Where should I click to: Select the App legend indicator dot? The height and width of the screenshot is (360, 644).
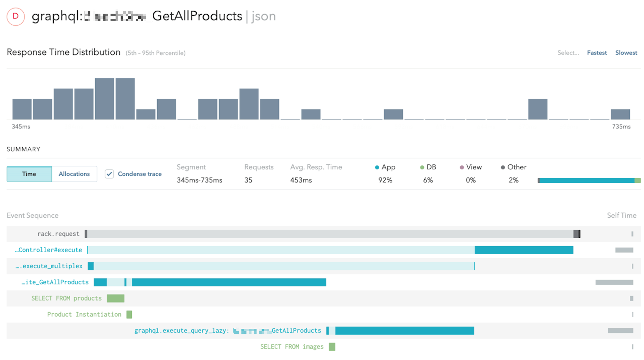coord(377,167)
